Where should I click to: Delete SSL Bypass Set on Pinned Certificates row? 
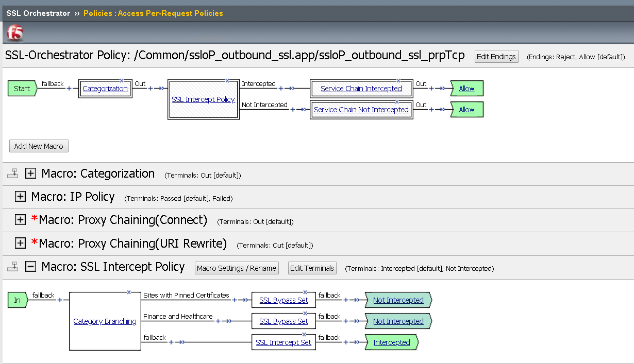point(305,292)
